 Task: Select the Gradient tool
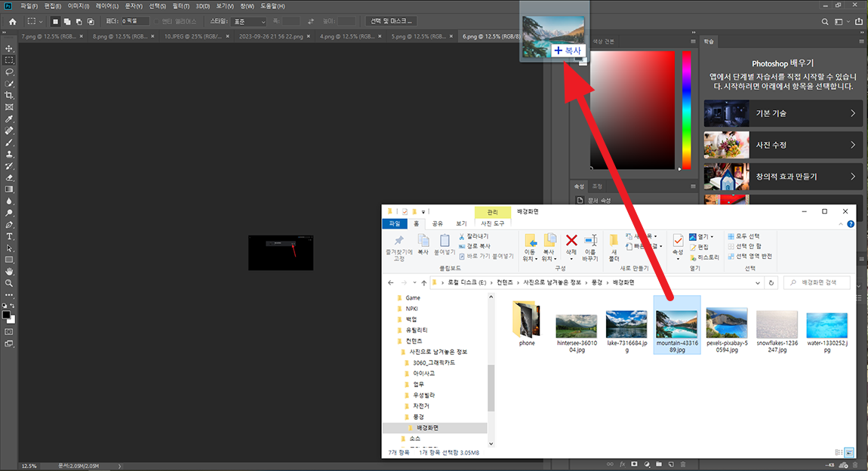(9, 190)
